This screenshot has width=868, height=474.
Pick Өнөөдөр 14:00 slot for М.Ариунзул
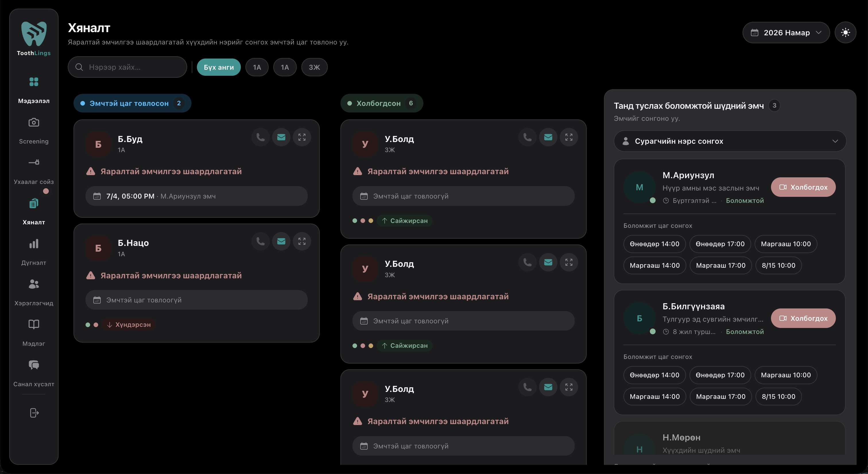point(654,244)
